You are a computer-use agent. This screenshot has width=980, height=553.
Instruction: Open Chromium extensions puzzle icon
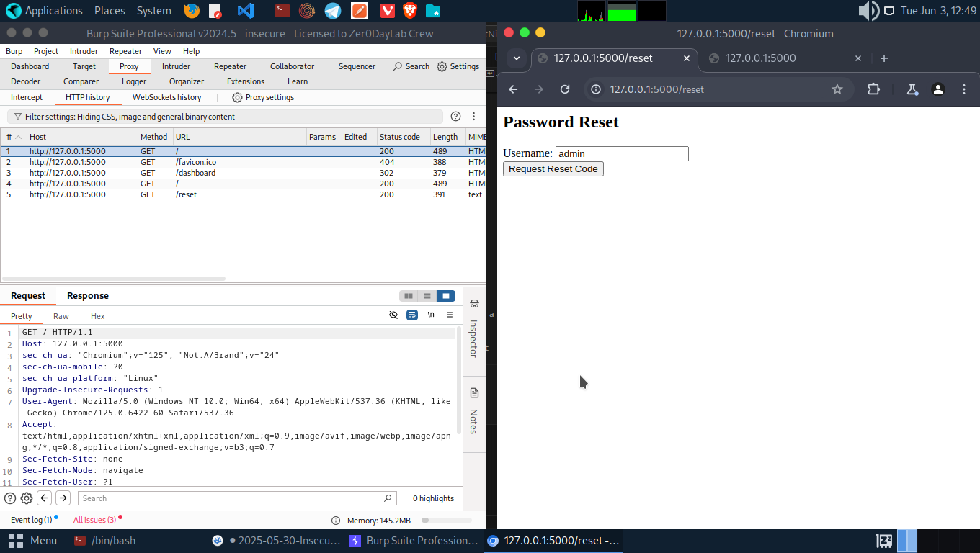[874, 89]
